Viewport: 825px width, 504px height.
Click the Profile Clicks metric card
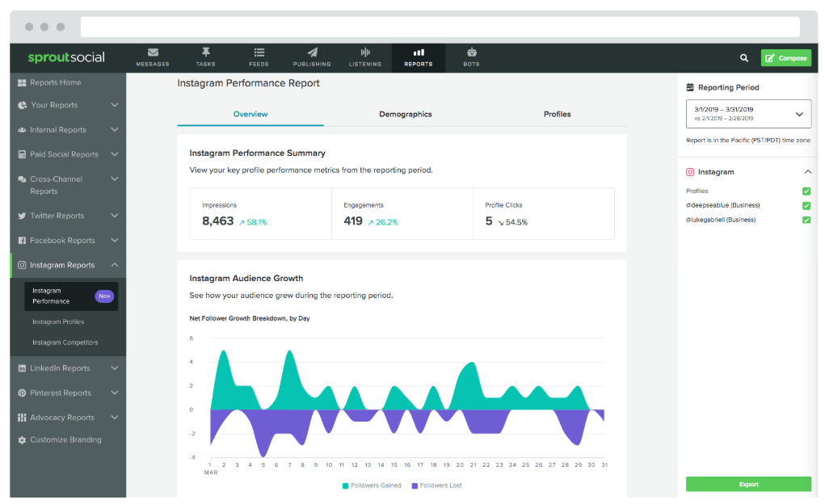[x=544, y=213]
